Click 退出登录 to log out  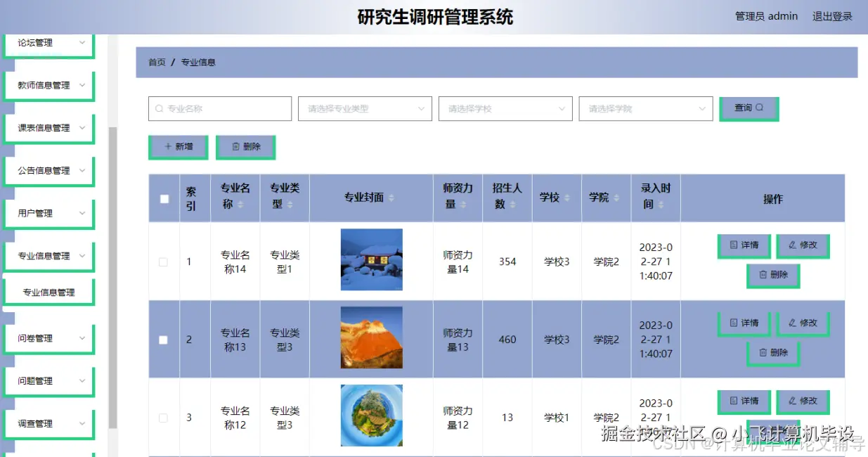[832, 16]
